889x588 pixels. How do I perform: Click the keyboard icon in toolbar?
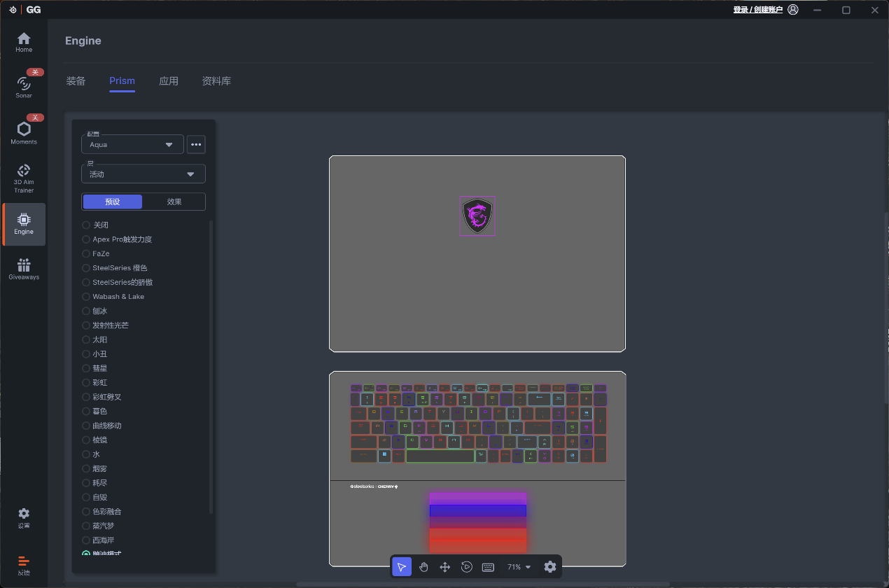[489, 567]
